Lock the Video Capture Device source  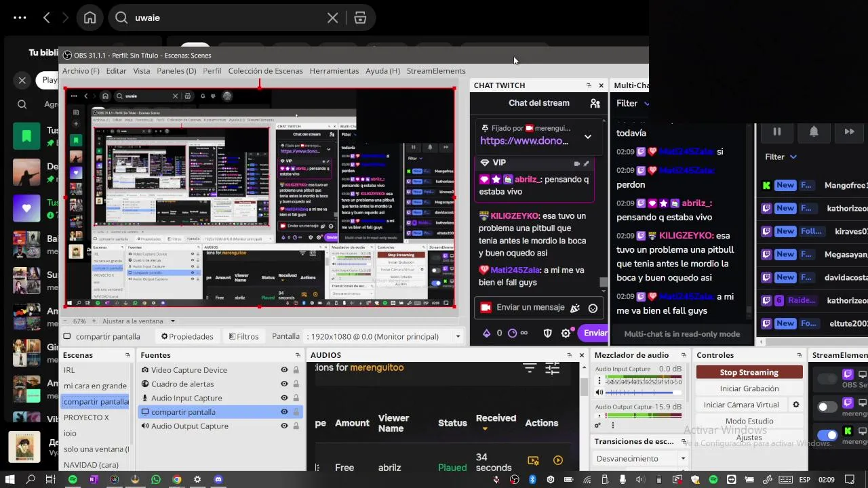pos(296,370)
